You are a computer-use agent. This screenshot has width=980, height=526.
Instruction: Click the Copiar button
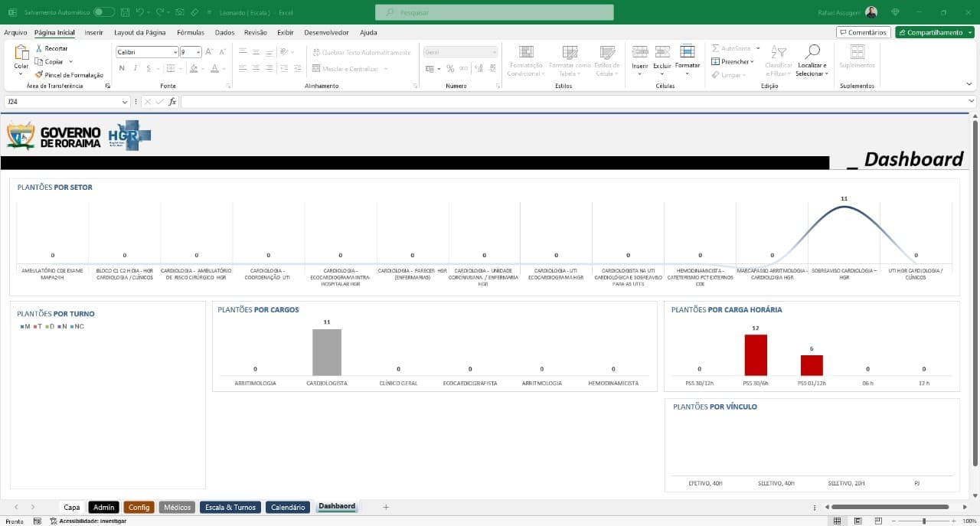coord(50,61)
